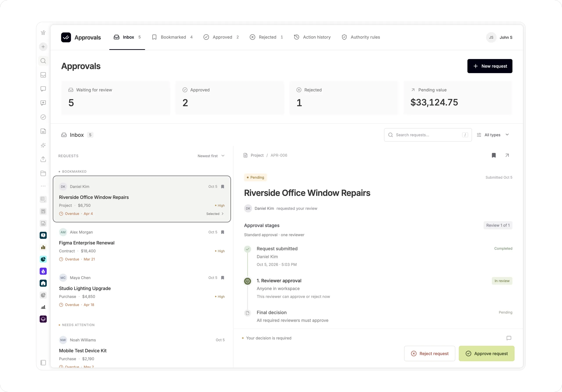Viewport: 562px width, 392px height.
Task: Select the Studio Lighting Upgrade request
Action: (x=142, y=291)
